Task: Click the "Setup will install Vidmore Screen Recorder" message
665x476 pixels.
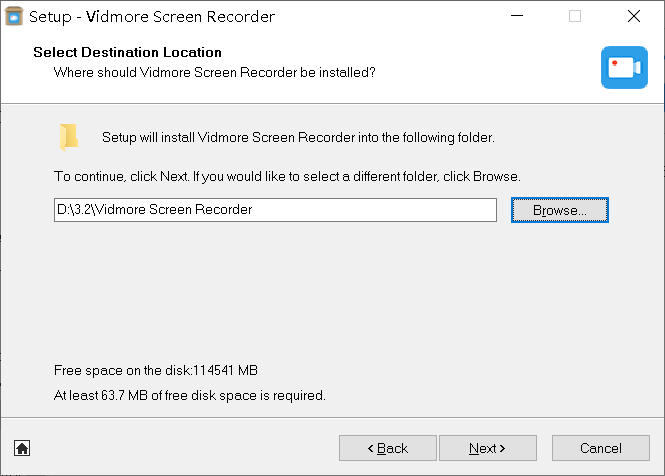Action: point(298,137)
